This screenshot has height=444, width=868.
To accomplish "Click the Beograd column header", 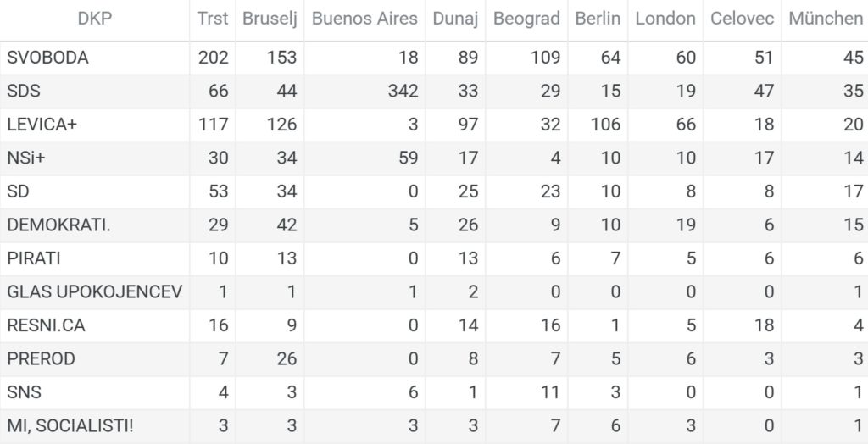I will tap(526, 19).
